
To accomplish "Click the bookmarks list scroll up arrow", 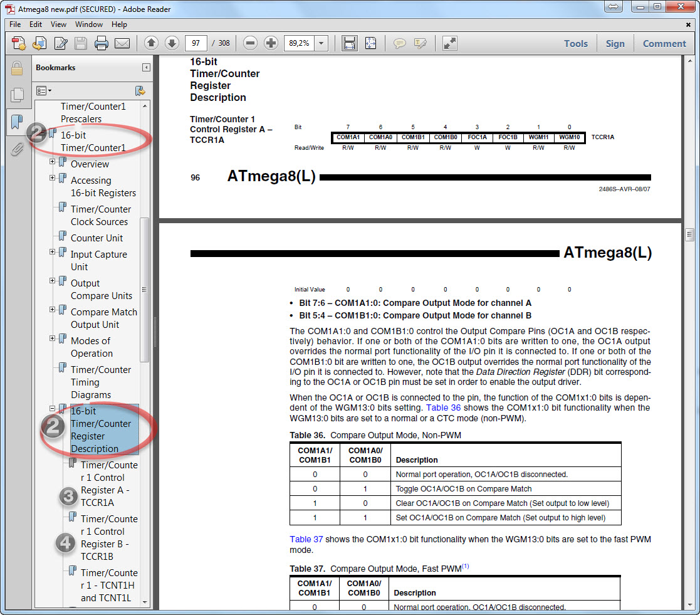I will [145, 106].
